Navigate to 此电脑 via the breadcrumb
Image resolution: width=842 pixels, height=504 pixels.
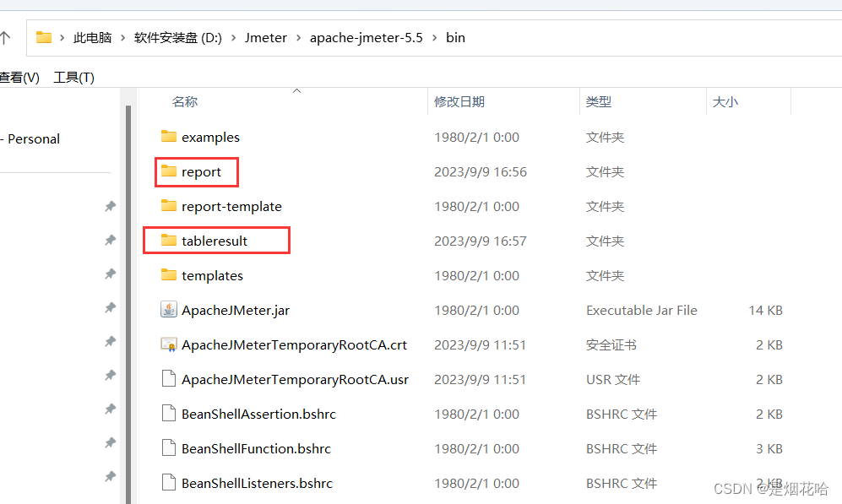tap(93, 37)
